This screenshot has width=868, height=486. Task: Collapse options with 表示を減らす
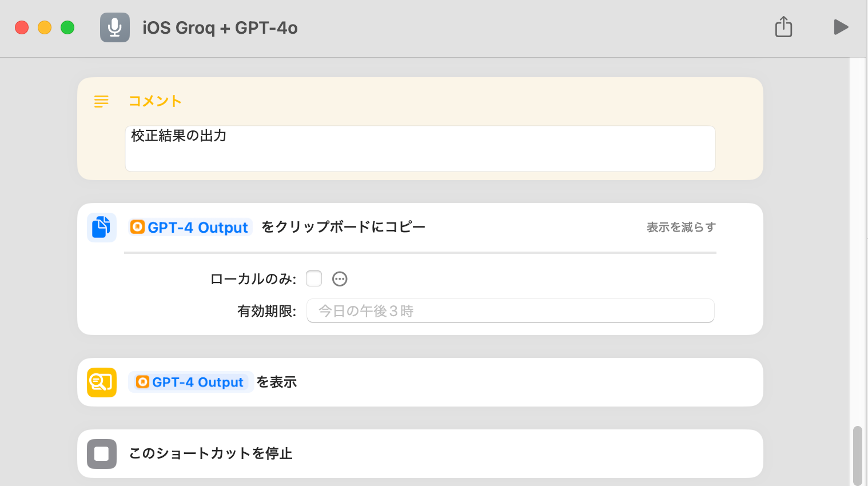point(680,228)
